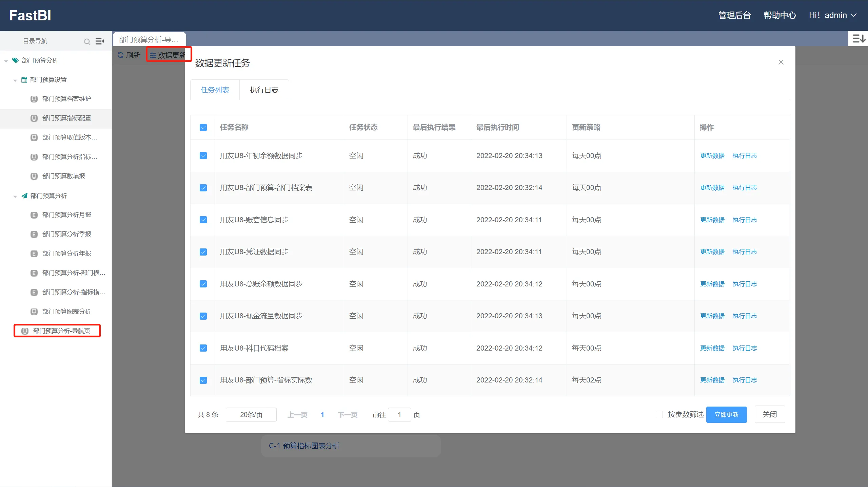Open the admin user dropdown
Screen dimensions: 868x487
click(833, 15)
